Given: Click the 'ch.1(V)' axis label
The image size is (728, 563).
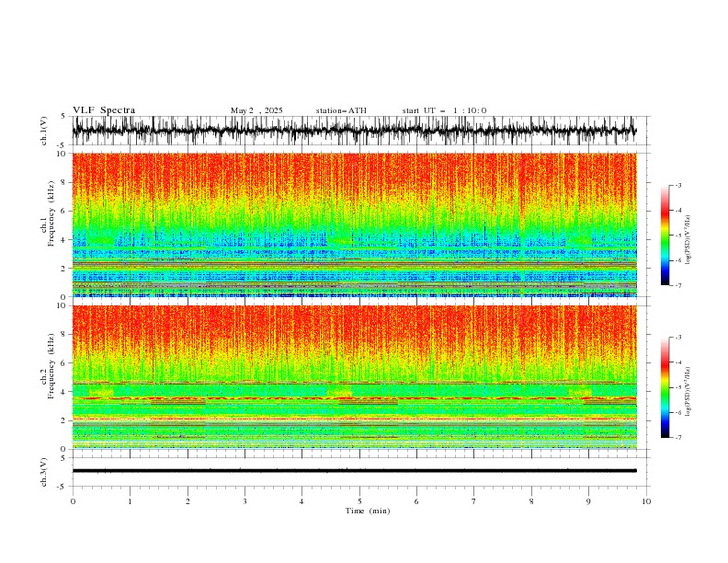Looking at the screenshot, I should [x=44, y=131].
